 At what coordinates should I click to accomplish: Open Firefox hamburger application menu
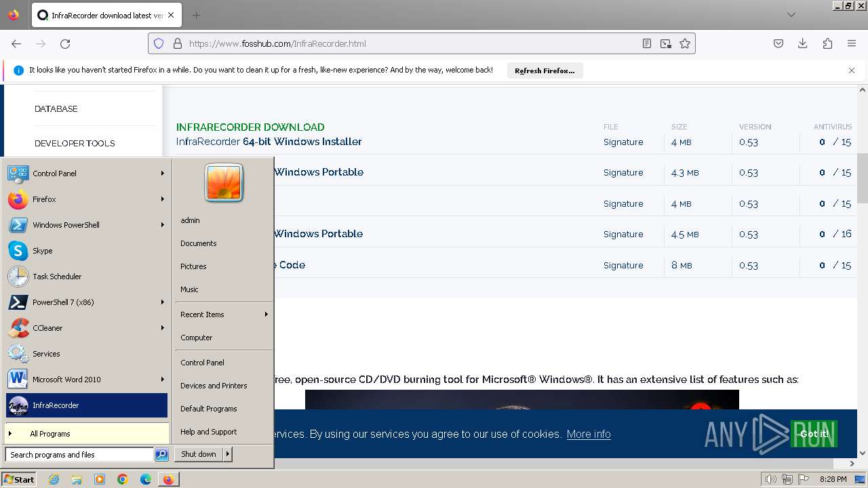pos(852,43)
